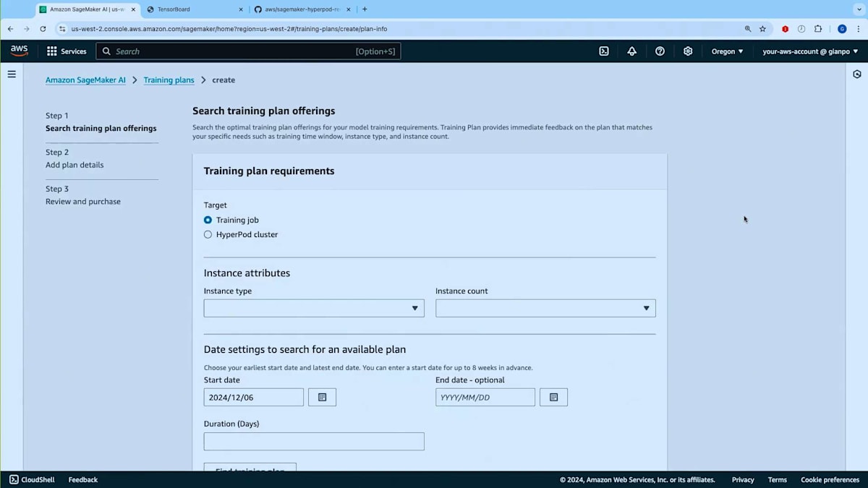Screen dimensions: 868x488
Task: Open the Instance count dropdown
Action: pyautogui.click(x=545, y=308)
